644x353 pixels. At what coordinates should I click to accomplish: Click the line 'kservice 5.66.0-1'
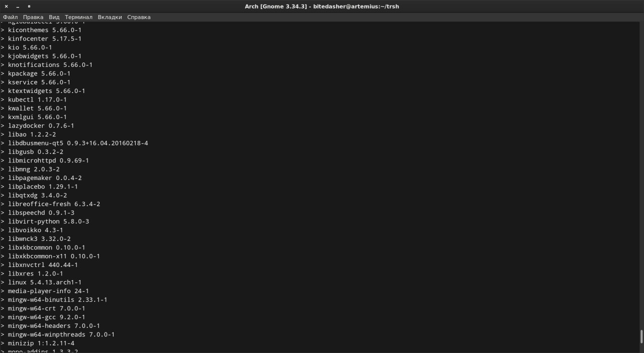[x=39, y=82]
